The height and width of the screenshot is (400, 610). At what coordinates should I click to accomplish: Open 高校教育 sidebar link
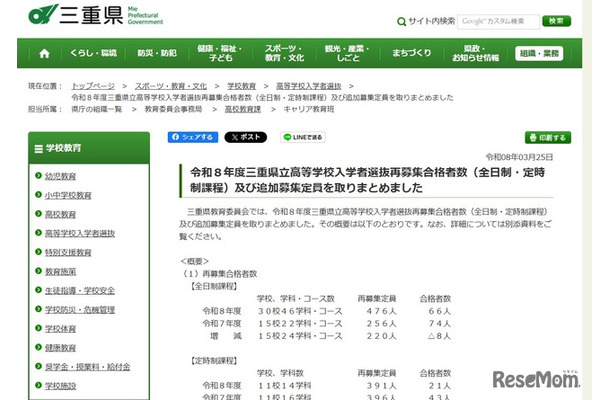[60, 214]
